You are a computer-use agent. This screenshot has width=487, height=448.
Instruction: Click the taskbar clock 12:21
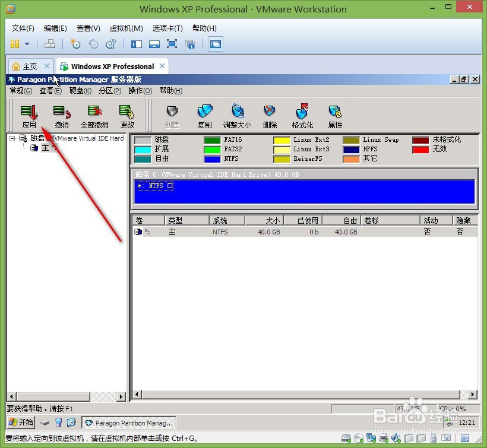(466, 422)
